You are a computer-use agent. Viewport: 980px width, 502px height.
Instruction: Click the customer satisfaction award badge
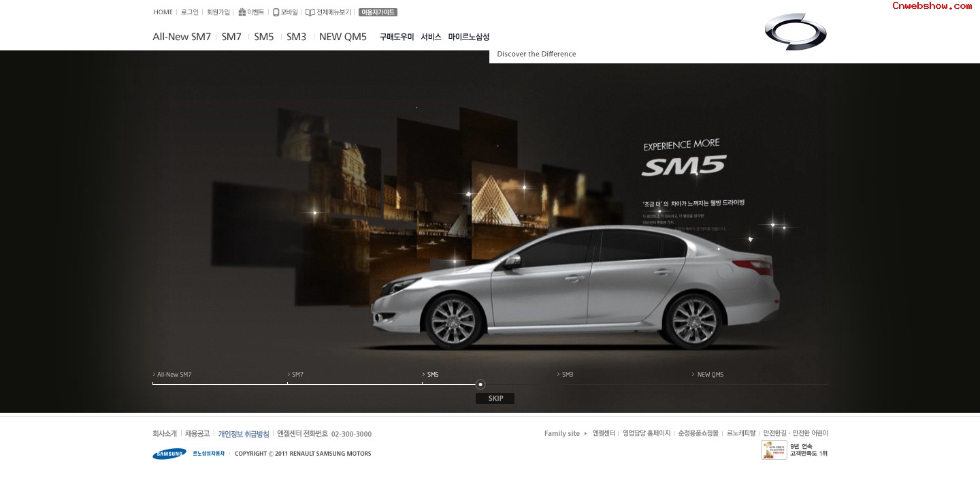click(x=774, y=450)
